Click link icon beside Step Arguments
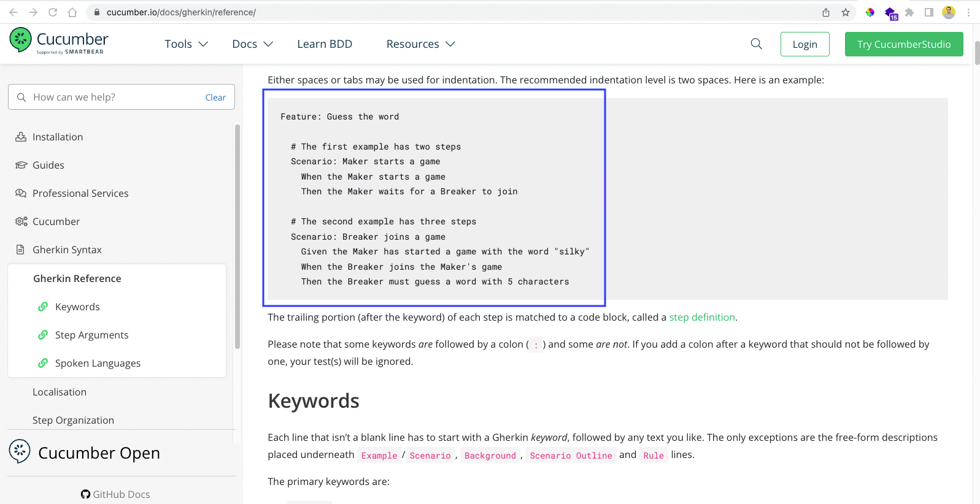The height and width of the screenshot is (504, 980). tap(43, 335)
